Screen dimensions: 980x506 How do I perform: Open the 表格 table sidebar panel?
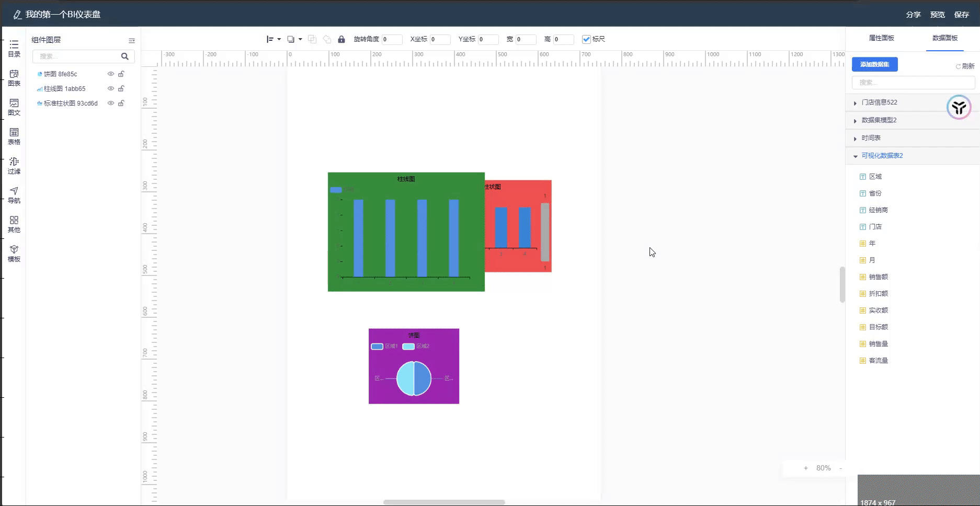14,136
